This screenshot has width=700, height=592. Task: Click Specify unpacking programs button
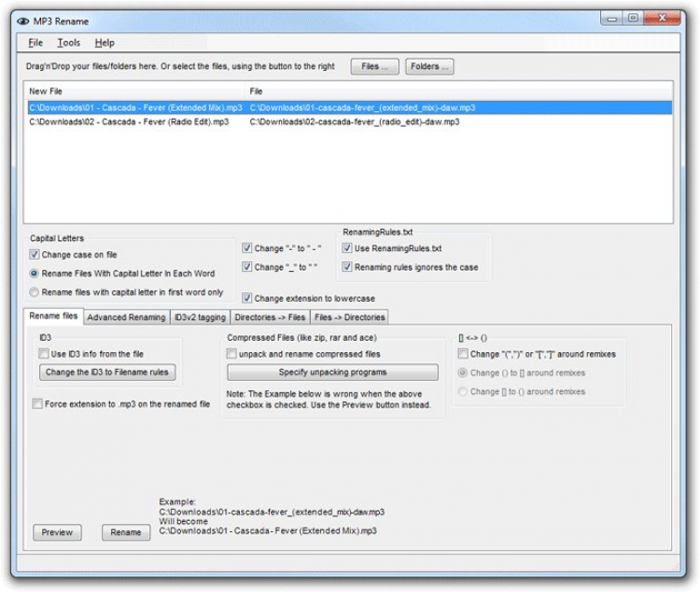tap(332, 373)
